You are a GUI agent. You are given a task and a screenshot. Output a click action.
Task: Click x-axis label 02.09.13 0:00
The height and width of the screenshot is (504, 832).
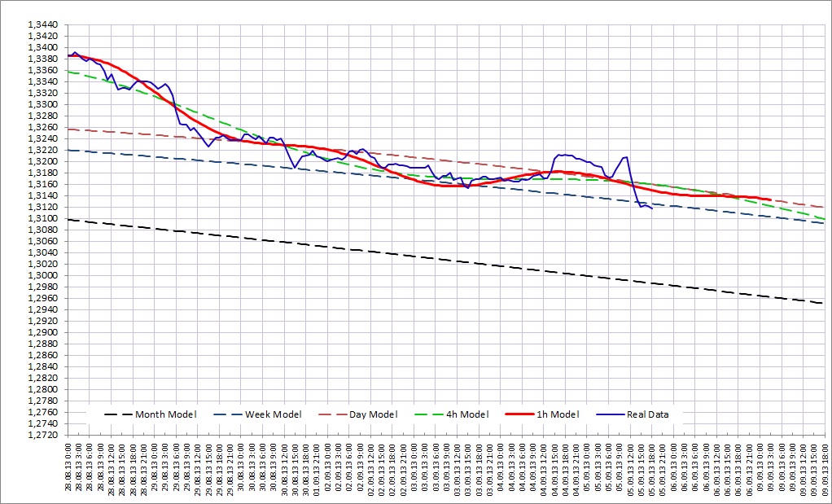pos(328,467)
